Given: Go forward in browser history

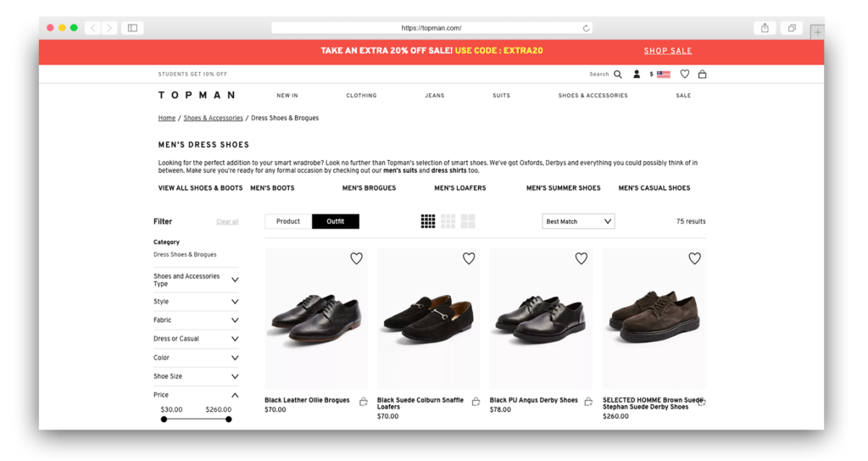Looking at the screenshot, I should point(109,28).
